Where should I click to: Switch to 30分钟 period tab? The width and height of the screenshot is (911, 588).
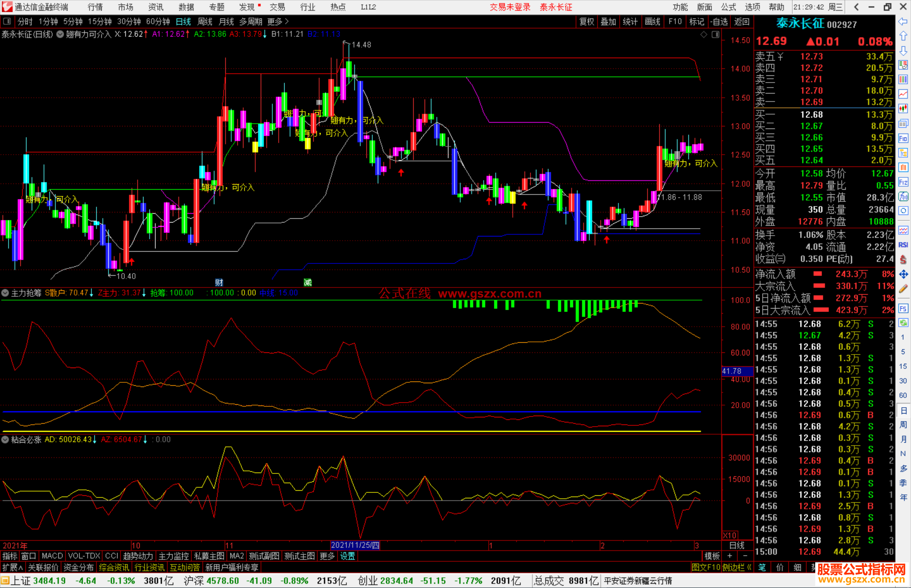pos(129,21)
